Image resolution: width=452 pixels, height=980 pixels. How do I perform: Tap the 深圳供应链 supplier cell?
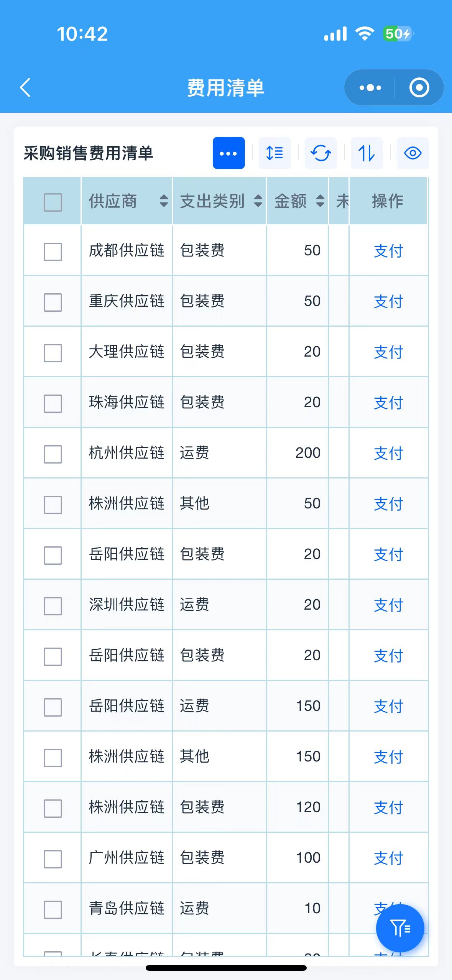pyautogui.click(x=127, y=605)
